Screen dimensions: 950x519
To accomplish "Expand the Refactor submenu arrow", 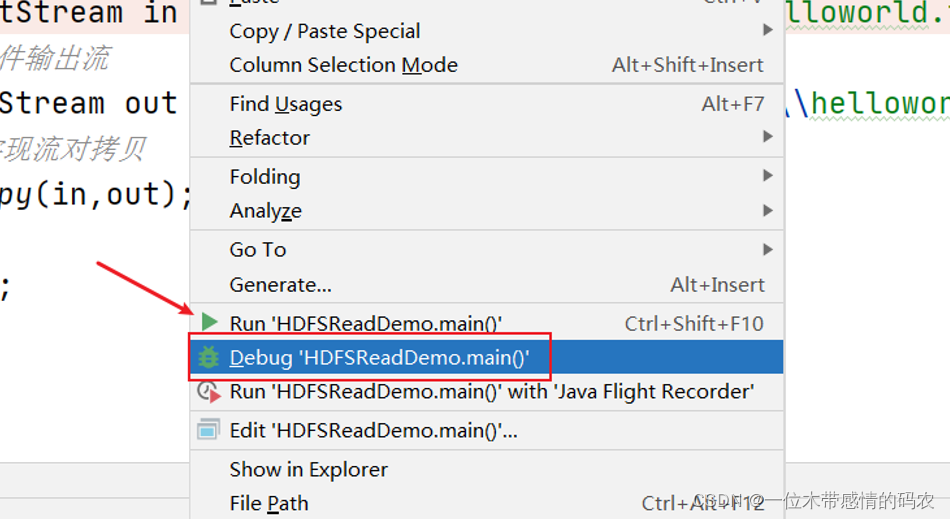I will [768, 137].
